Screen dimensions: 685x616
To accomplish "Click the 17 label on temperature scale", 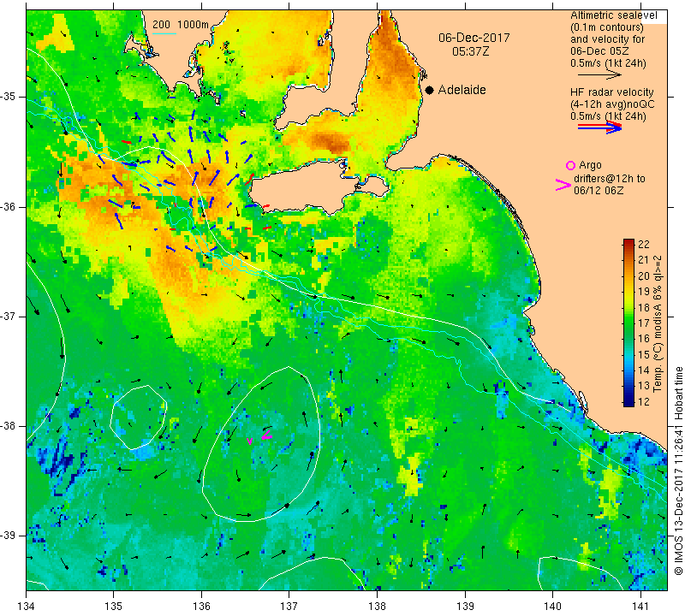I will coord(644,323).
